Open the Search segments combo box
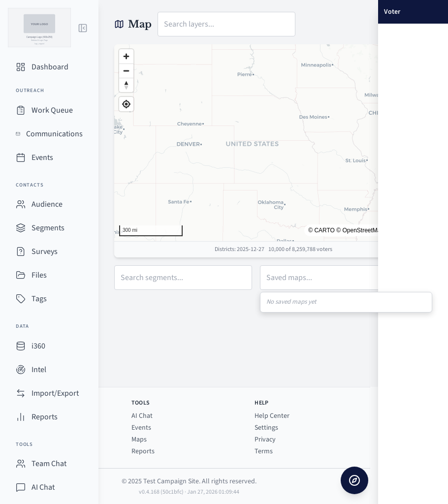Viewport: 448px width, 504px height. tap(183, 278)
